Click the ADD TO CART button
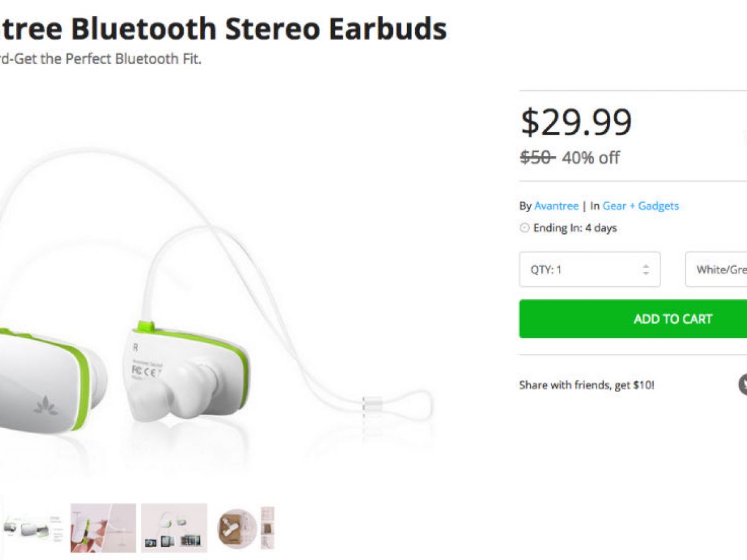Image resolution: width=747 pixels, height=560 pixels. coord(633,319)
